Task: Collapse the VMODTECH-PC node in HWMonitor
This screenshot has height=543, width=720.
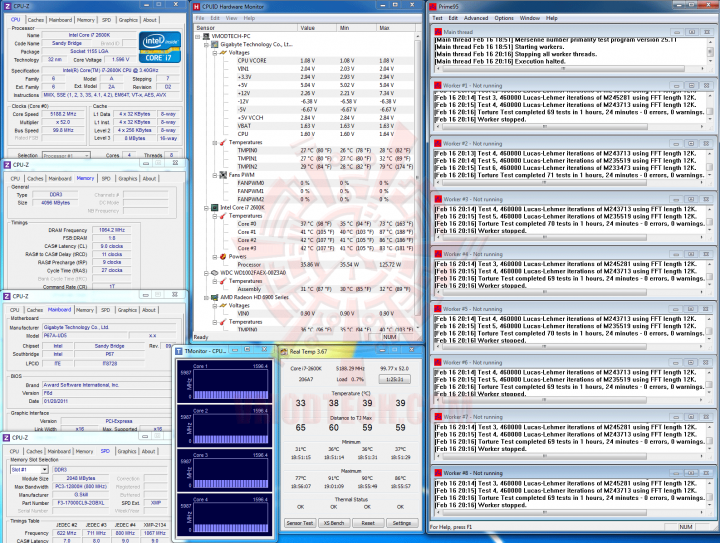Action: (x=198, y=36)
